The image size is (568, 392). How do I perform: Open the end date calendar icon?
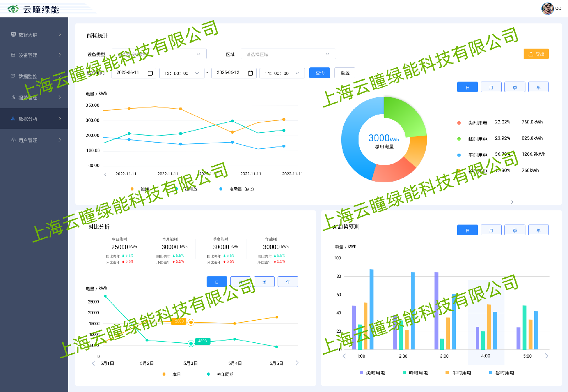tap(250, 73)
